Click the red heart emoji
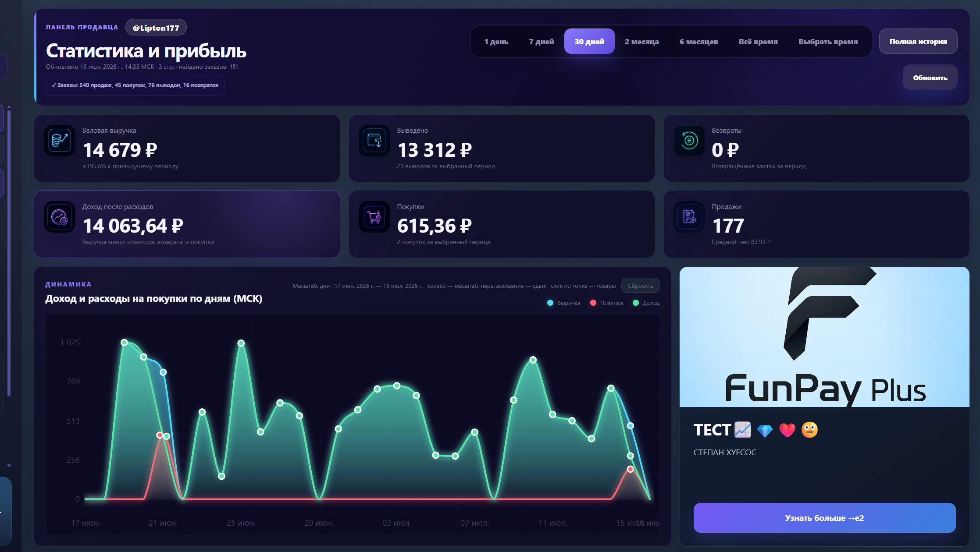 (x=787, y=430)
